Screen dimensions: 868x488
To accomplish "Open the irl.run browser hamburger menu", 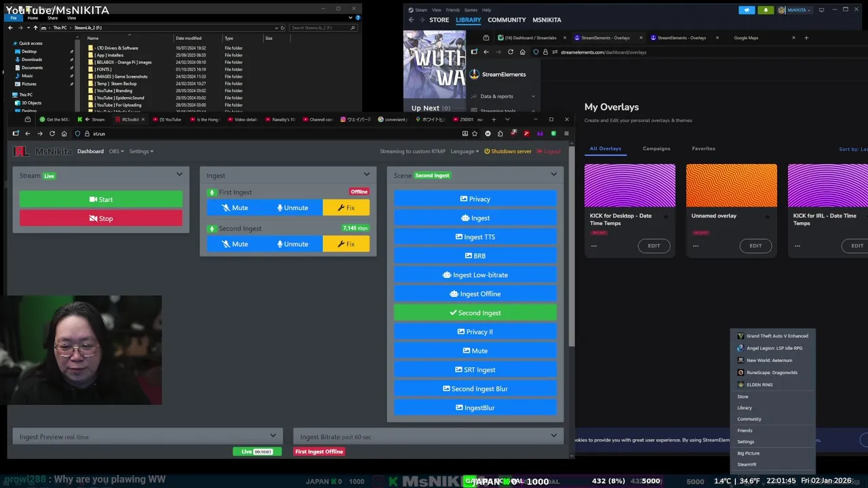I will [x=566, y=134].
